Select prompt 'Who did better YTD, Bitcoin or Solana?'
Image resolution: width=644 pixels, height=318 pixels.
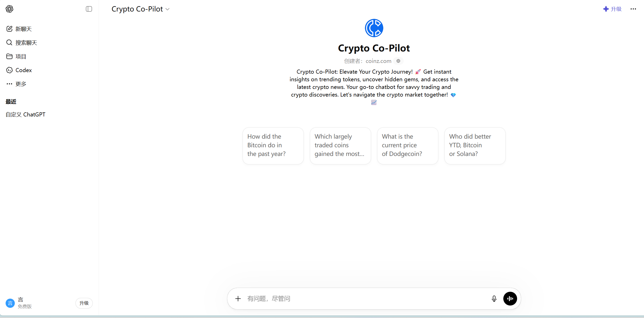click(475, 146)
